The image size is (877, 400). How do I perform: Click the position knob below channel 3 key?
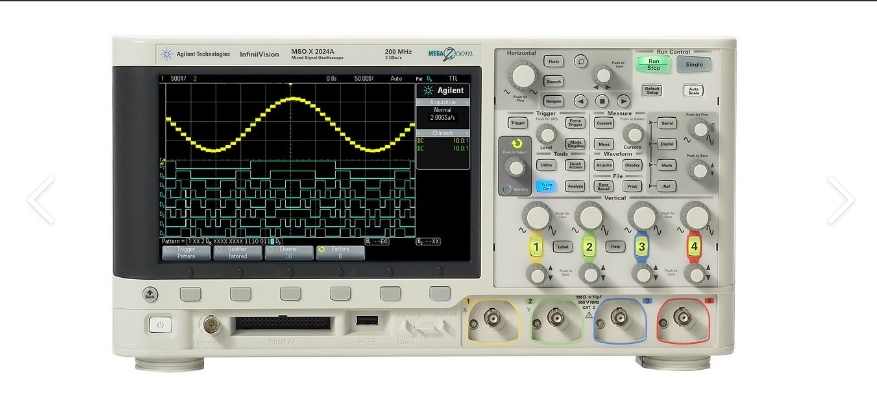642,275
